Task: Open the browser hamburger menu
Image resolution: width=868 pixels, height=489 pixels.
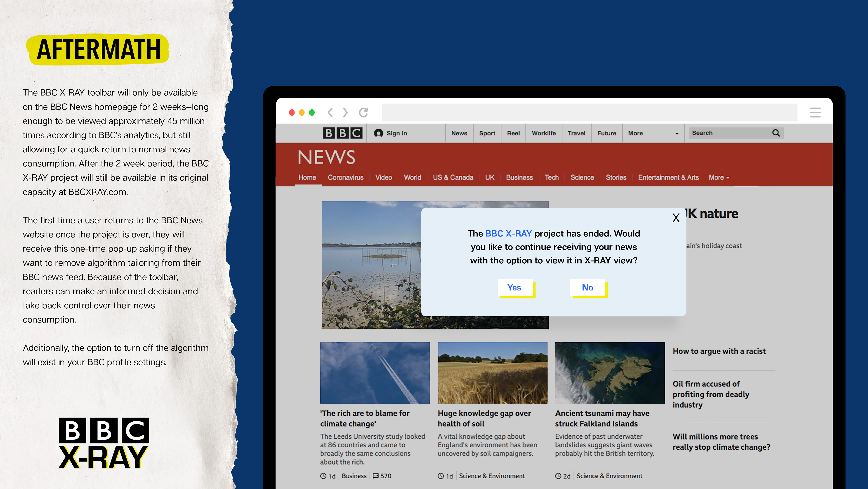Action: pyautogui.click(x=815, y=112)
